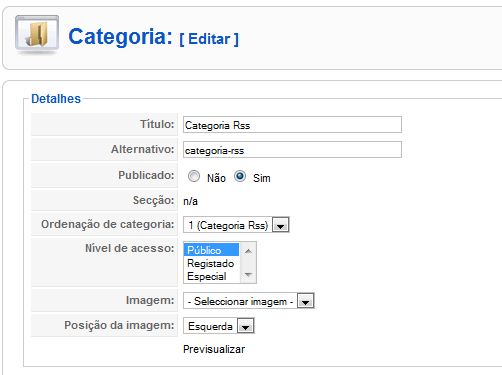Click the category folder icon in header

coord(37,35)
